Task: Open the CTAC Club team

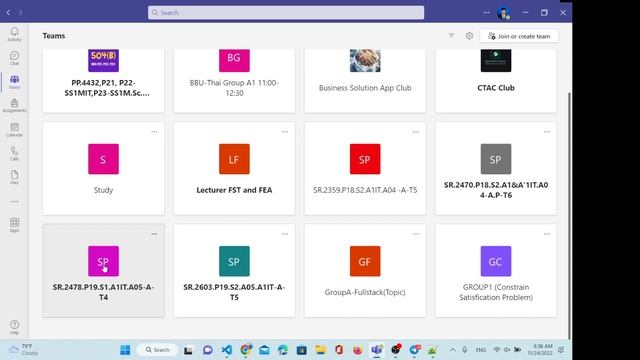Action: 496,81
